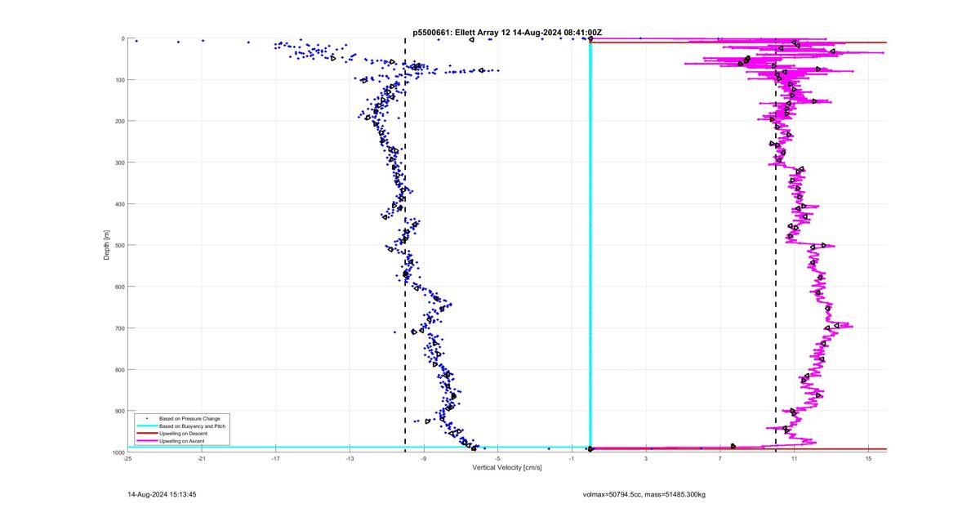The height and width of the screenshot is (508, 980).
Task: Click the depth tick label '200'
Action: 118,122
